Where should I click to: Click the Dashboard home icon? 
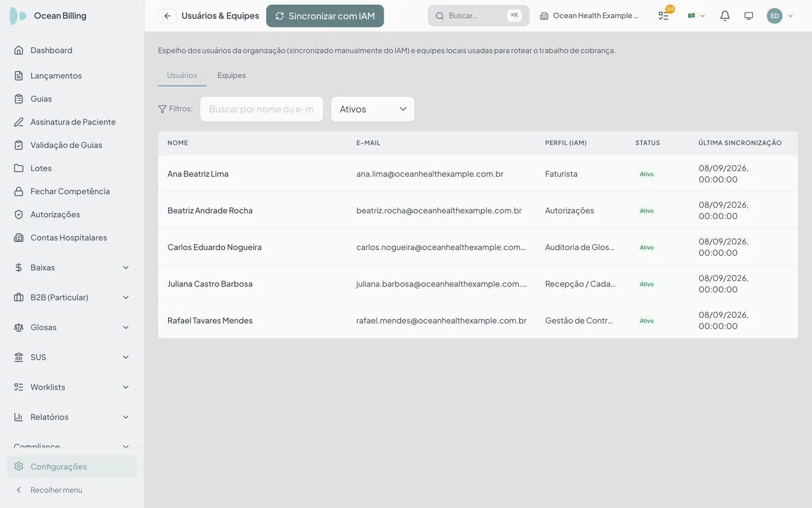[x=19, y=50]
